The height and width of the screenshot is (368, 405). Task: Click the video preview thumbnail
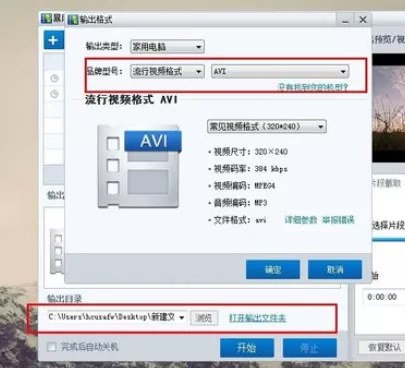388,108
